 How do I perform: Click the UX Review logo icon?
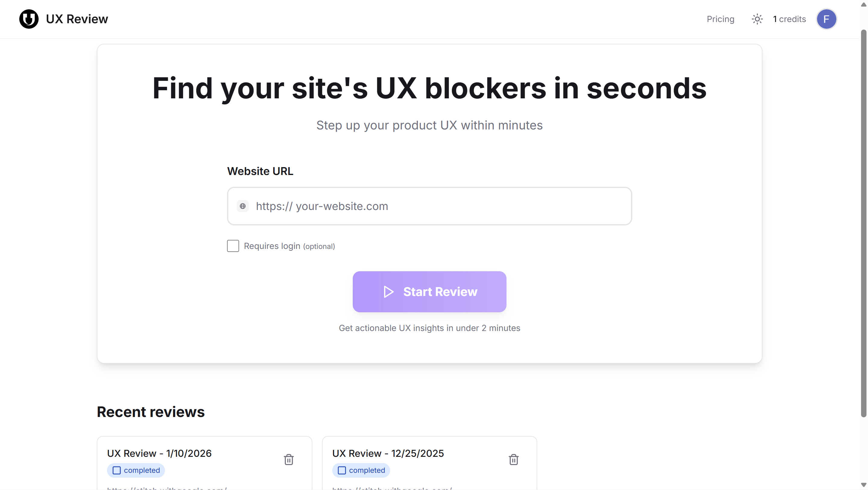click(29, 19)
